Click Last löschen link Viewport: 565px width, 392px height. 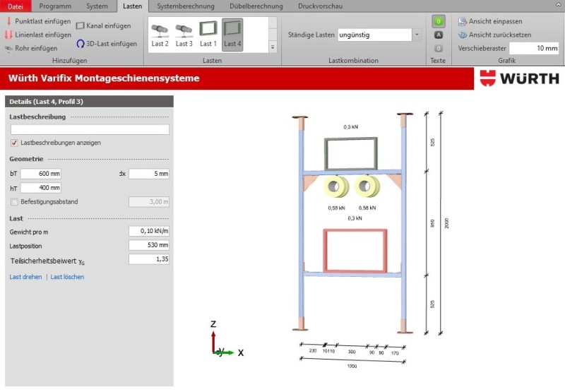[x=67, y=277]
